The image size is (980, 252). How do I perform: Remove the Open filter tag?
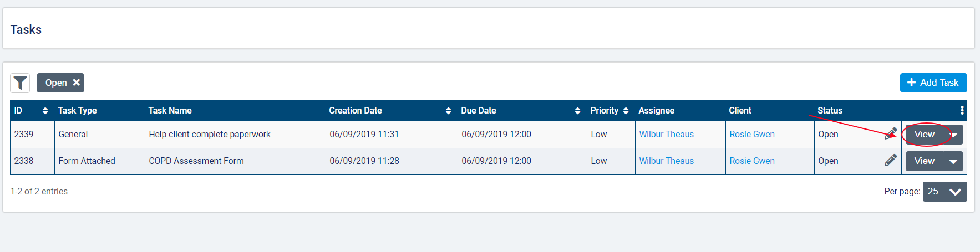coord(77,83)
